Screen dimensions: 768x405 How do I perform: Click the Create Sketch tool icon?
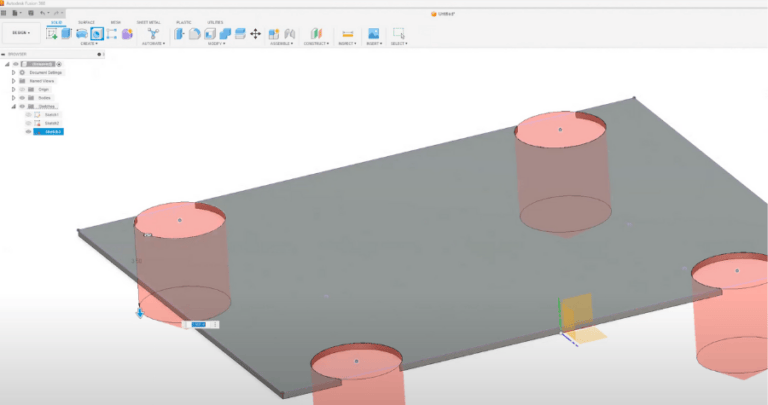click(x=52, y=33)
